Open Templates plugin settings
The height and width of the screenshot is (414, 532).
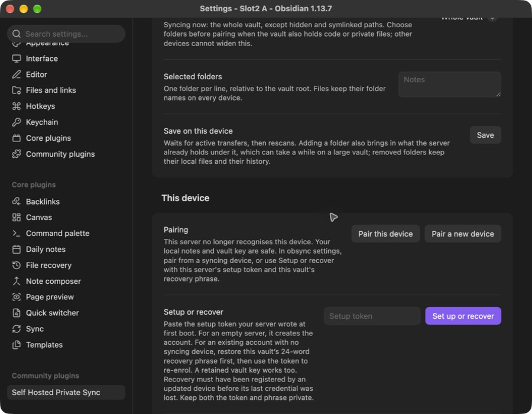(66, 345)
